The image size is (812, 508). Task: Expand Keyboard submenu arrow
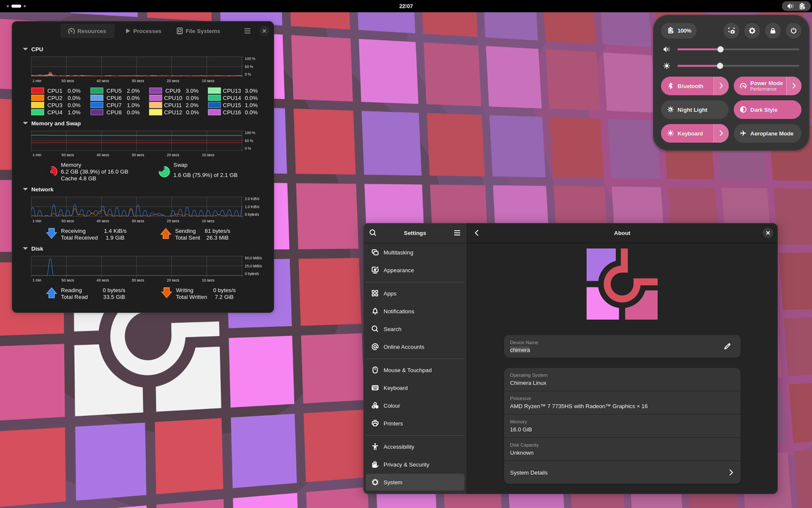pyautogui.click(x=721, y=133)
